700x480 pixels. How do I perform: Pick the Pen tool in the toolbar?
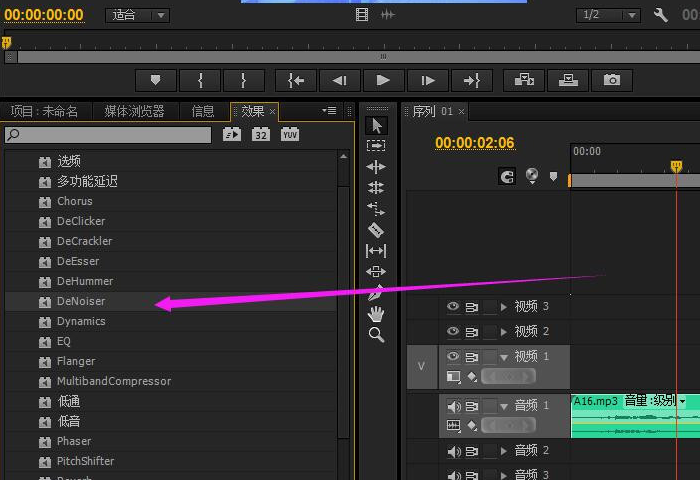pyautogui.click(x=376, y=293)
